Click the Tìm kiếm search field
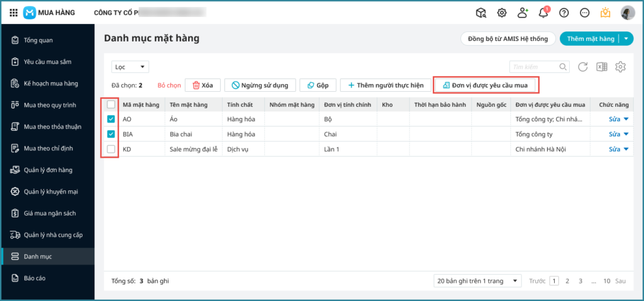The width and height of the screenshot is (644, 301). (x=535, y=67)
